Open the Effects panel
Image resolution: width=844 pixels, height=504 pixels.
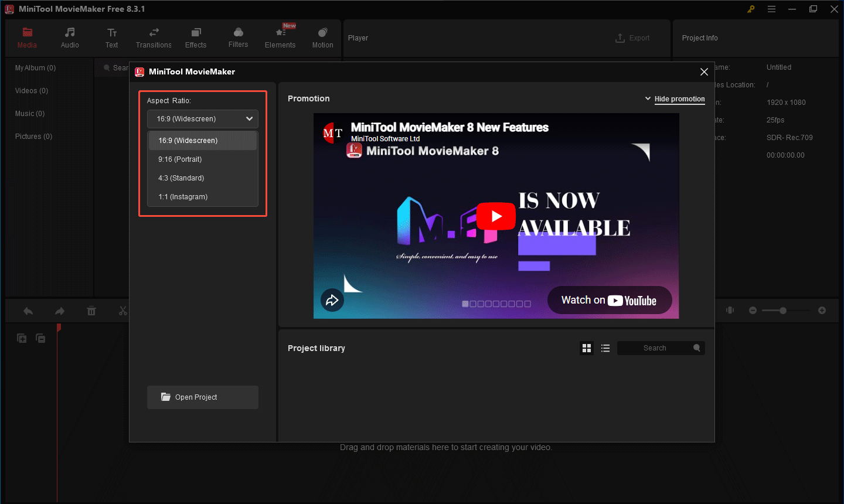195,38
